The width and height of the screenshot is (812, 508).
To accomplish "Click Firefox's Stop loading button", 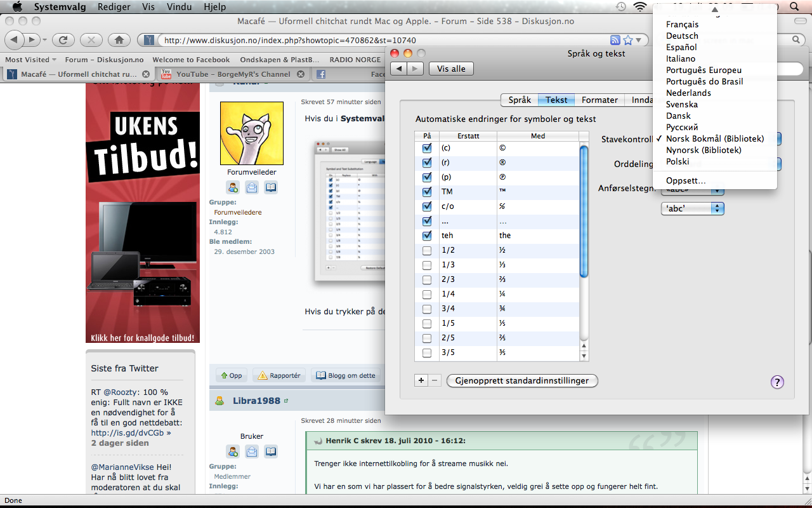I will (91, 40).
